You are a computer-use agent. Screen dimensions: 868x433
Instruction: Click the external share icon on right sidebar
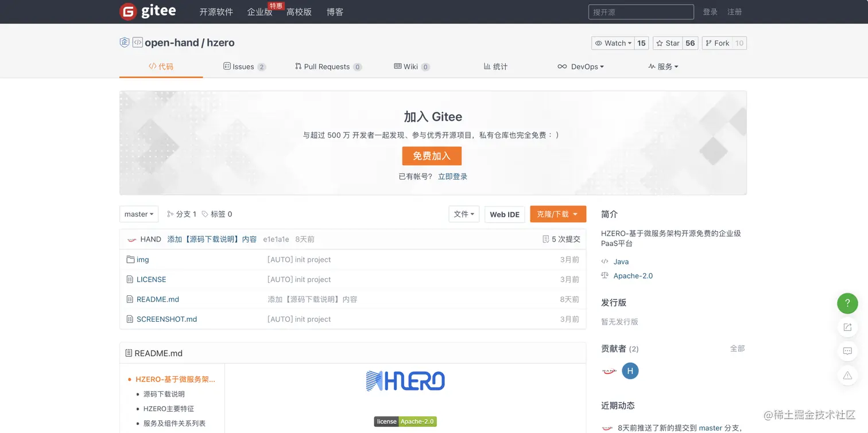pyautogui.click(x=847, y=327)
